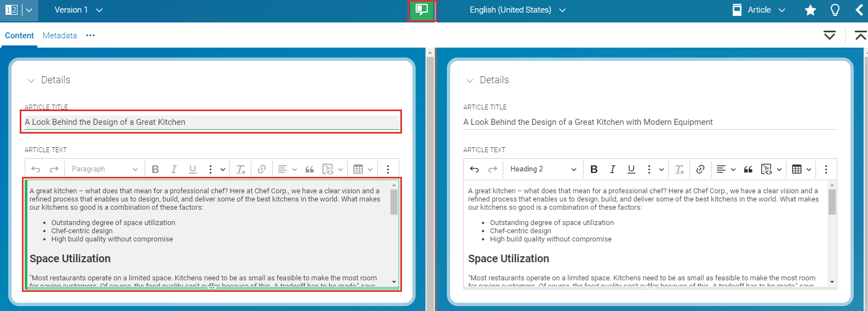Switch to the Metadata tab
Viewport: 868px width, 311px height.
(60, 36)
